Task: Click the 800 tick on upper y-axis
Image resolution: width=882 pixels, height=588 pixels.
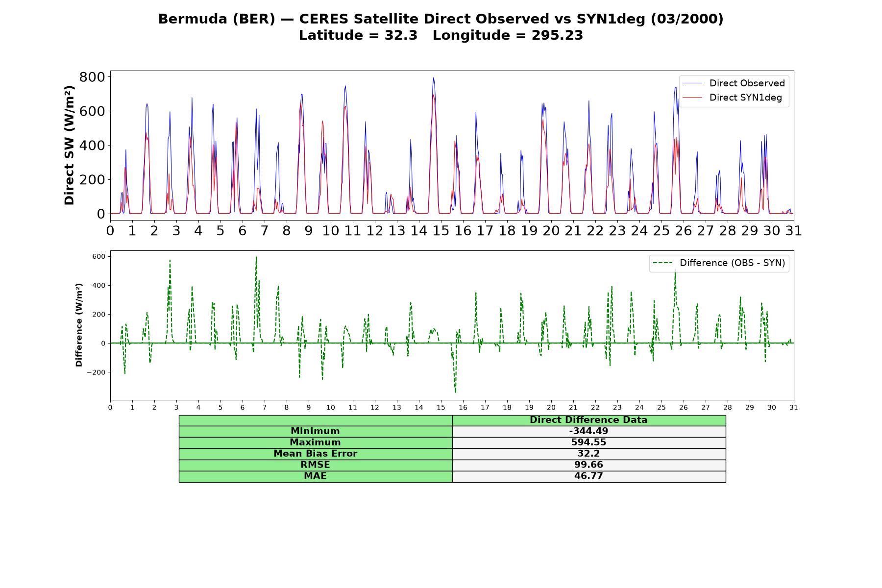Action: pyautogui.click(x=92, y=77)
